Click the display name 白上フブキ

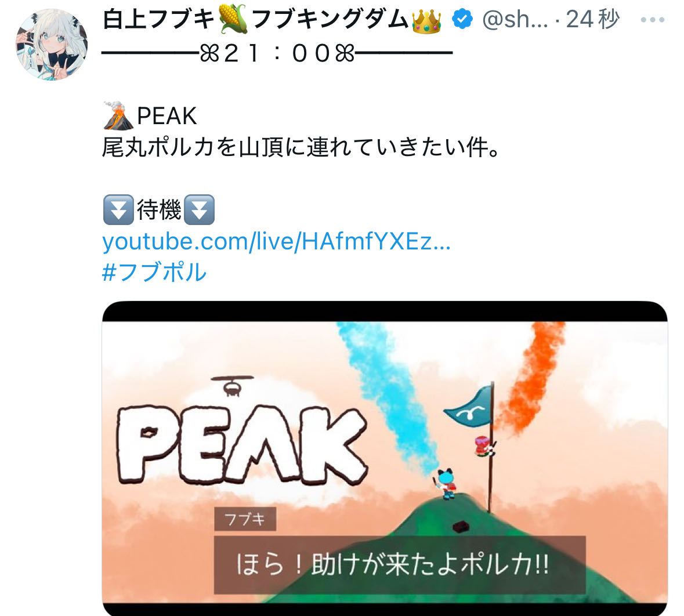(159, 19)
